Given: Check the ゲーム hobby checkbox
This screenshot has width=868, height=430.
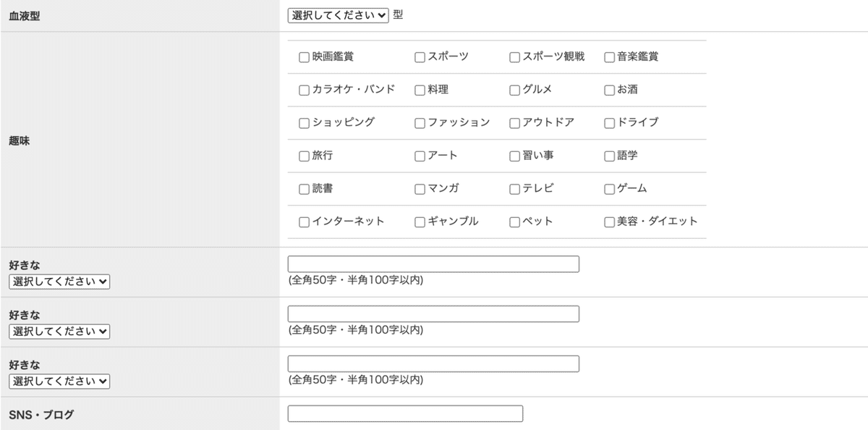Looking at the screenshot, I should (610, 189).
